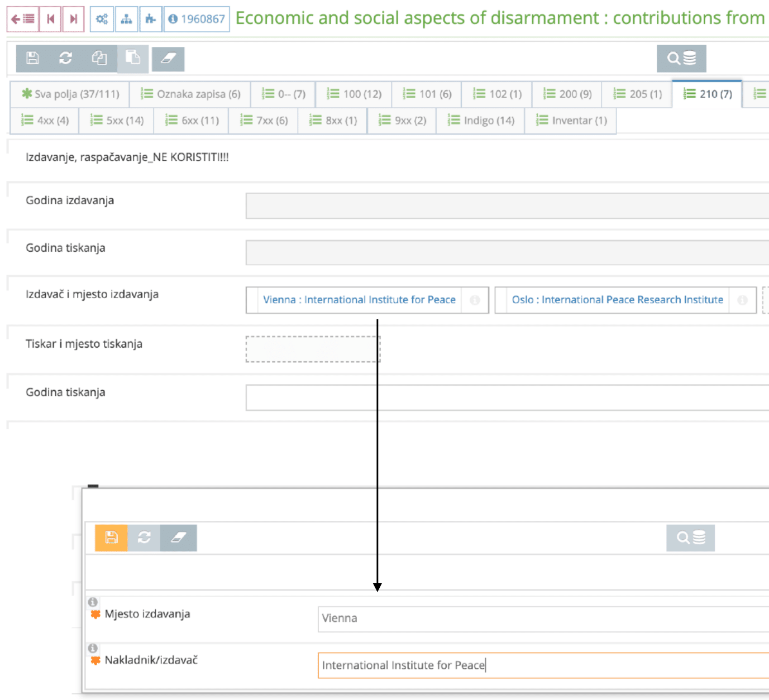Open the hierarchy view icon
Viewport: 769px width, 700px height.
click(126, 18)
